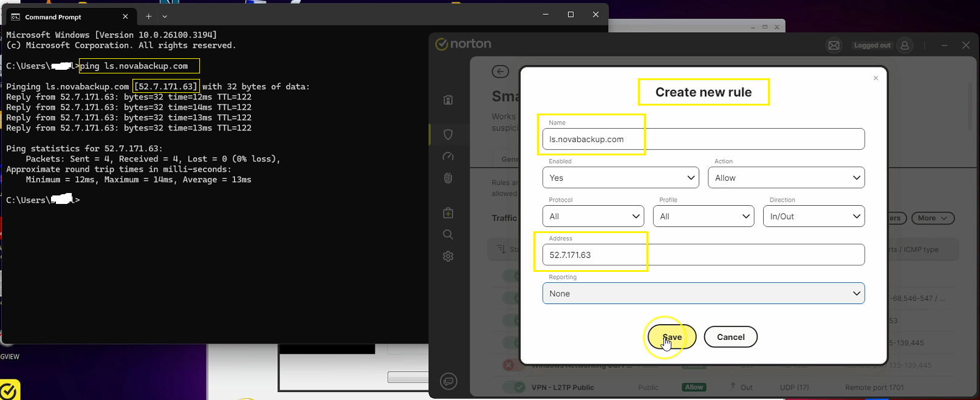Viewport: 980px width, 400px height.
Task: Click the Norton account profile icon
Action: click(x=905, y=46)
